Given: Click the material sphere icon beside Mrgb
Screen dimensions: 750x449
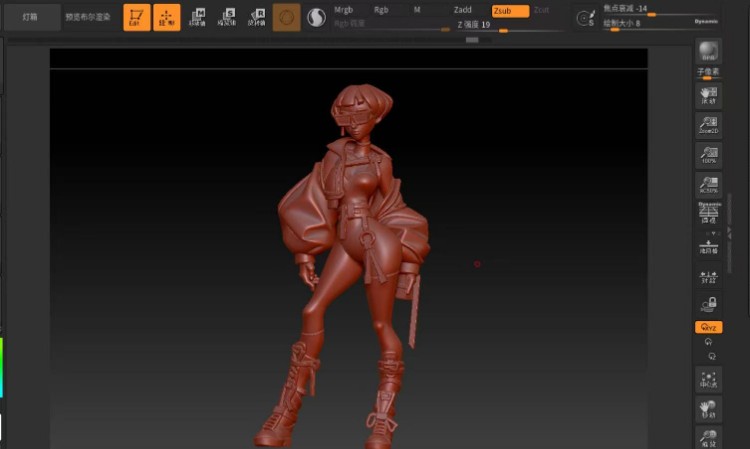Looking at the screenshot, I should tap(316, 17).
